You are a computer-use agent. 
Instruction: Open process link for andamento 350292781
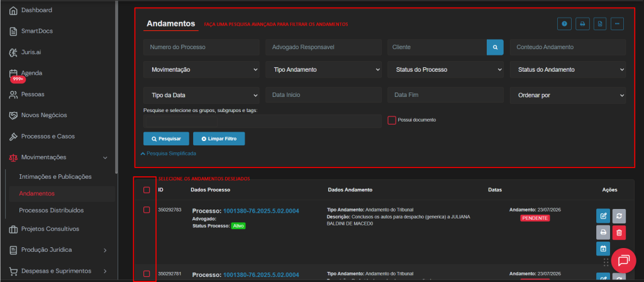coord(261,274)
